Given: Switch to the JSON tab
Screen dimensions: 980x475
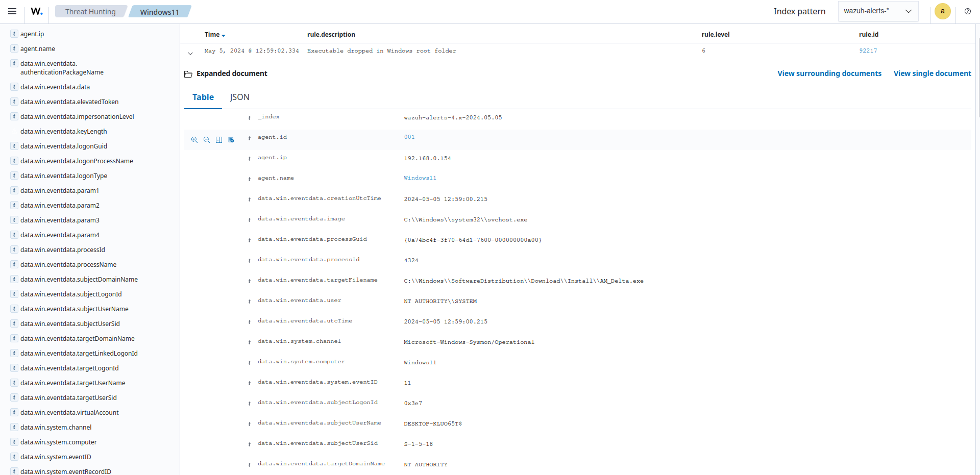Looking at the screenshot, I should click(x=240, y=97).
